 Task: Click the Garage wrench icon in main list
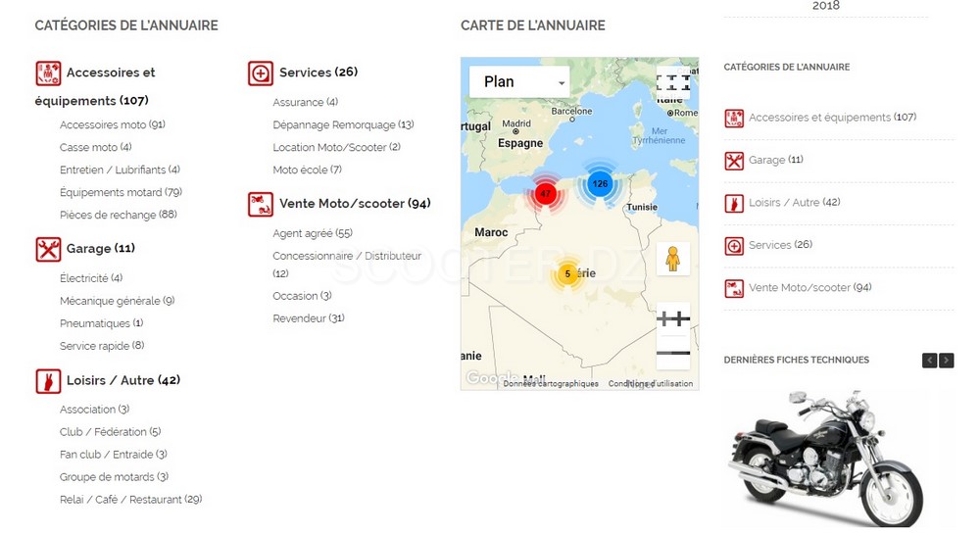[48, 249]
